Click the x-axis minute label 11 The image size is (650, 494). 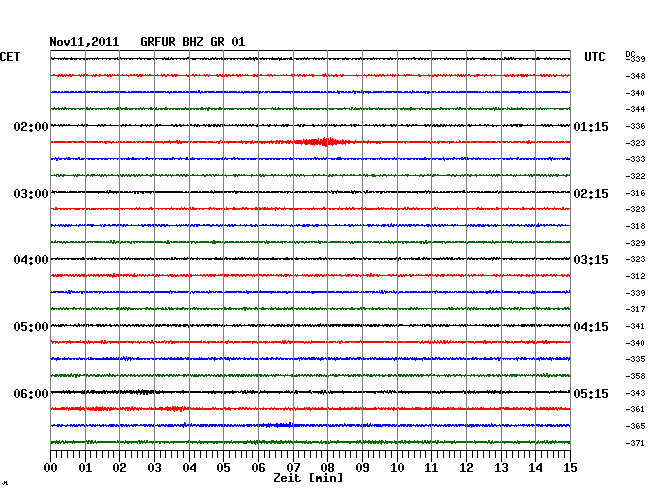coord(431,468)
